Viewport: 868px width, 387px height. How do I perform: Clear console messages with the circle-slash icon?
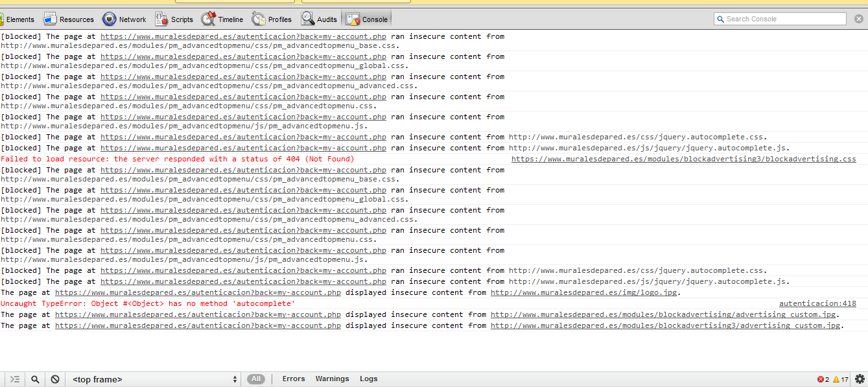click(55, 379)
